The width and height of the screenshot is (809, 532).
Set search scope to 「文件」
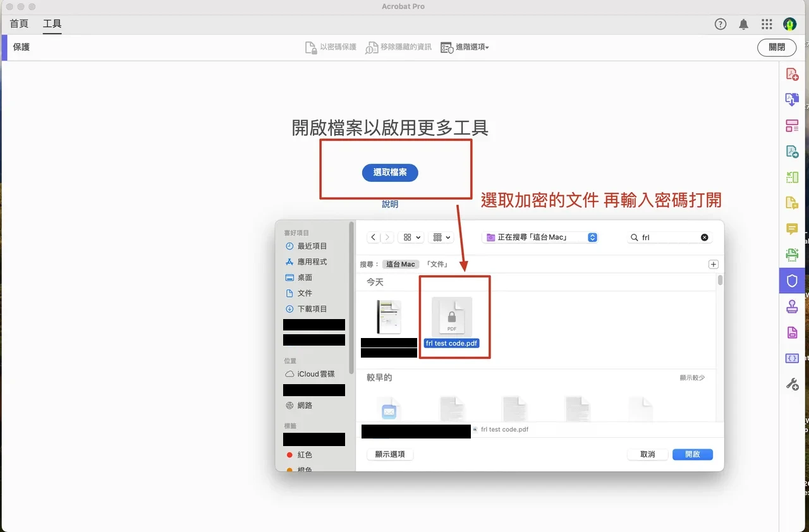click(437, 264)
